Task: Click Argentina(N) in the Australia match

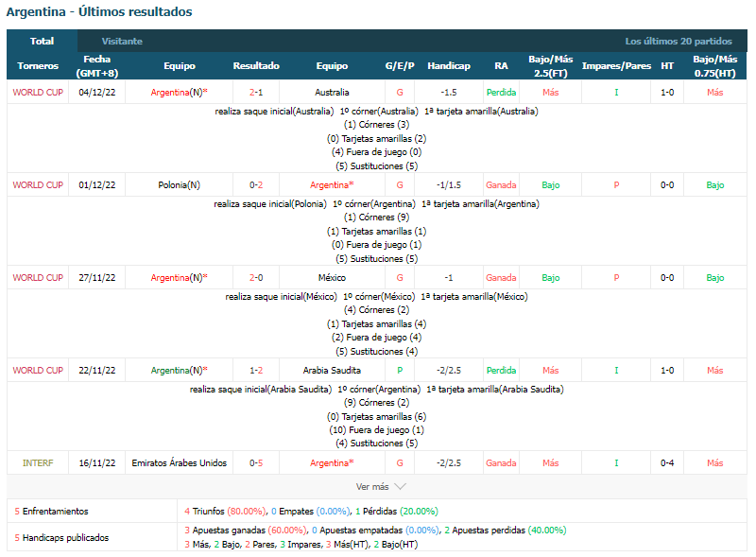Action: pyautogui.click(x=177, y=92)
